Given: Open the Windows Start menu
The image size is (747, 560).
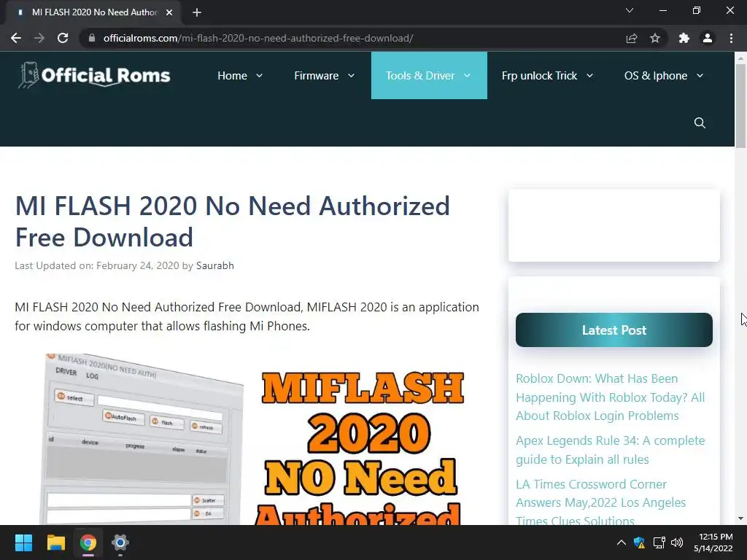Looking at the screenshot, I should 23,542.
